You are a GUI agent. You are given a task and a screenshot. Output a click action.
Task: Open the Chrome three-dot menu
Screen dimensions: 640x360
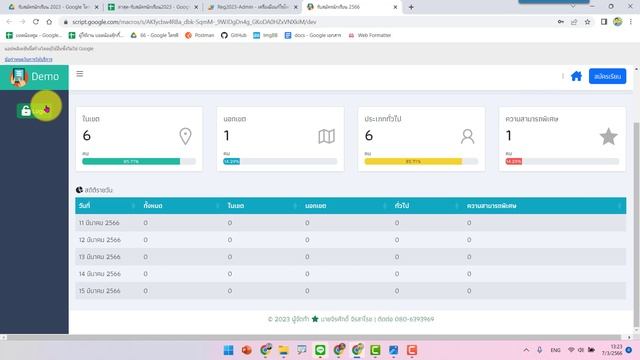tap(631, 22)
